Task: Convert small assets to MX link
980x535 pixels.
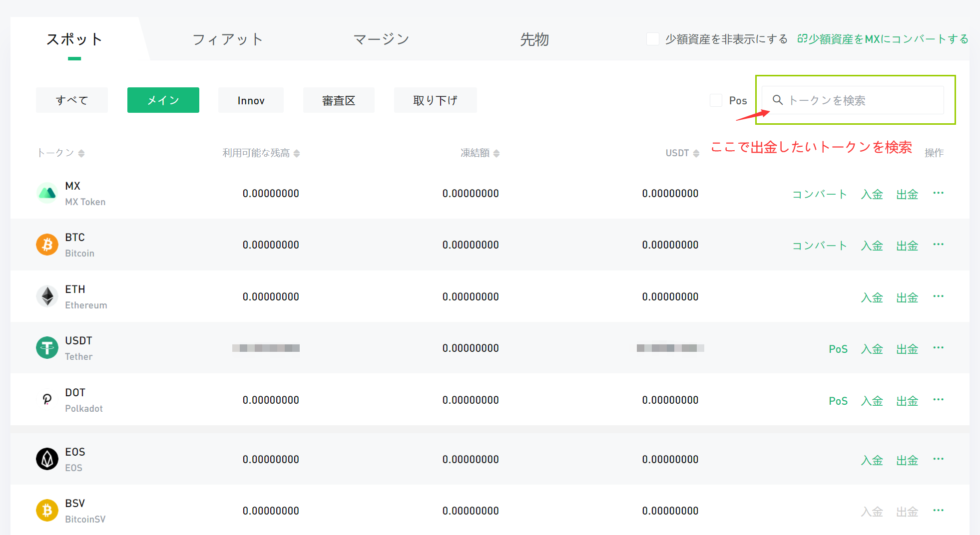Action: point(883,39)
